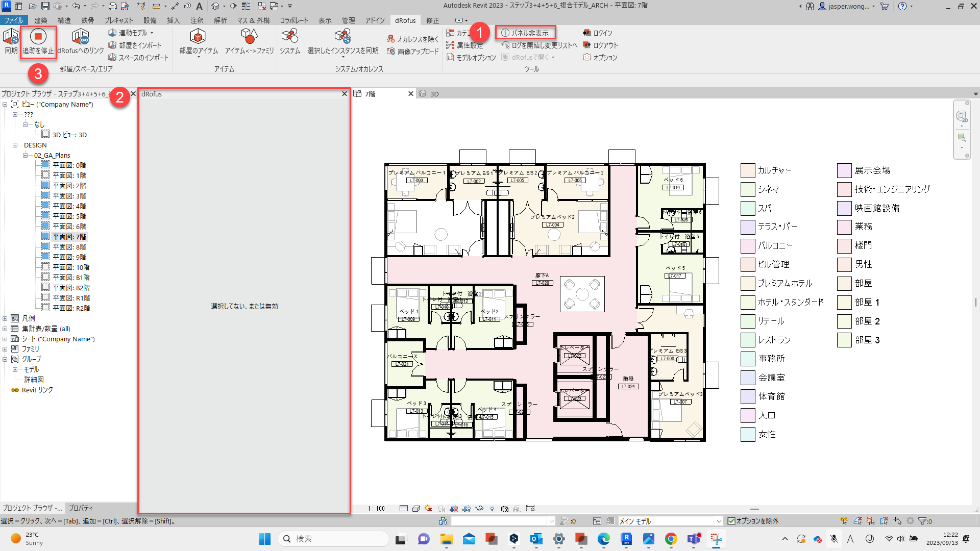This screenshot has height=551, width=980.
Task: Switch to the 3D view tab
Action: [434, 94]
